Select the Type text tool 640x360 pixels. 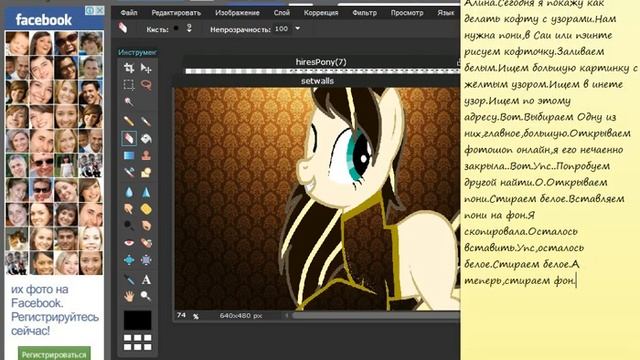coord(146,280)
